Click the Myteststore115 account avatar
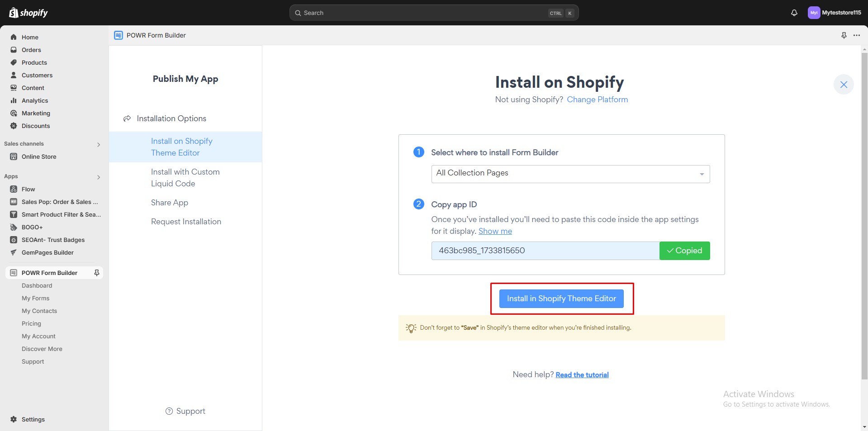The width and height of the screenshot is (868, 431). (x=814, y=13)
